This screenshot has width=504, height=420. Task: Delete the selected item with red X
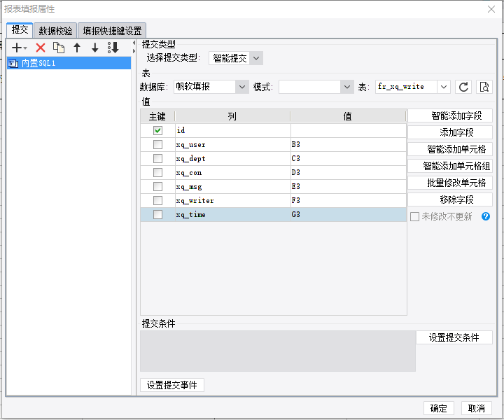(x=41, y=48)
